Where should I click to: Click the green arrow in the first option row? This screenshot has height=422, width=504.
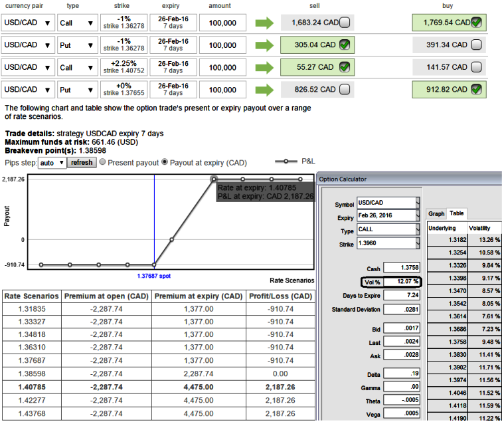tap(264, 23)
